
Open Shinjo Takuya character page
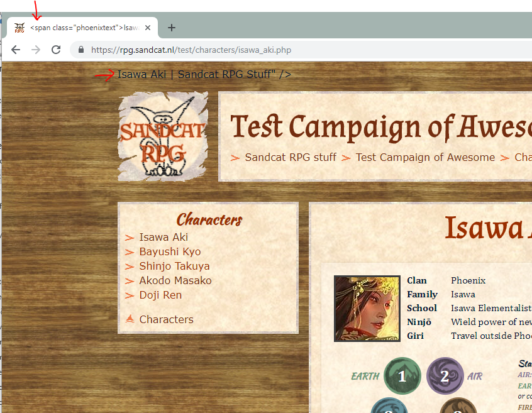click(174, 266)
